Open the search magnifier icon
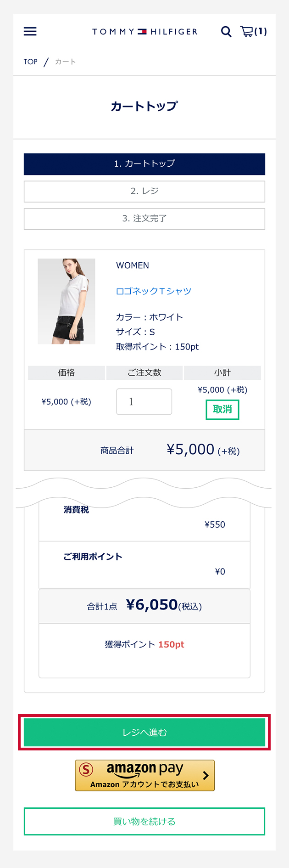This screenshot has height=868, width=289. tap(226, 31)
